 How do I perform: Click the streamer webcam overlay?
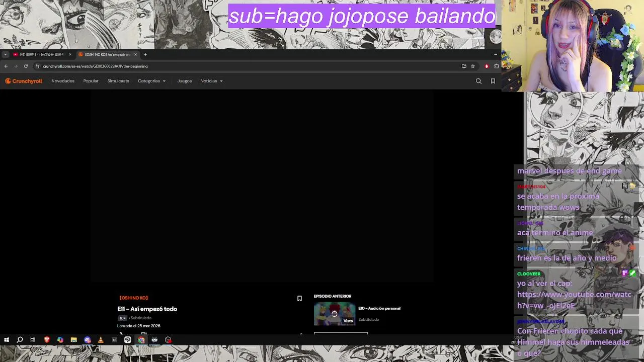point(573,46)
